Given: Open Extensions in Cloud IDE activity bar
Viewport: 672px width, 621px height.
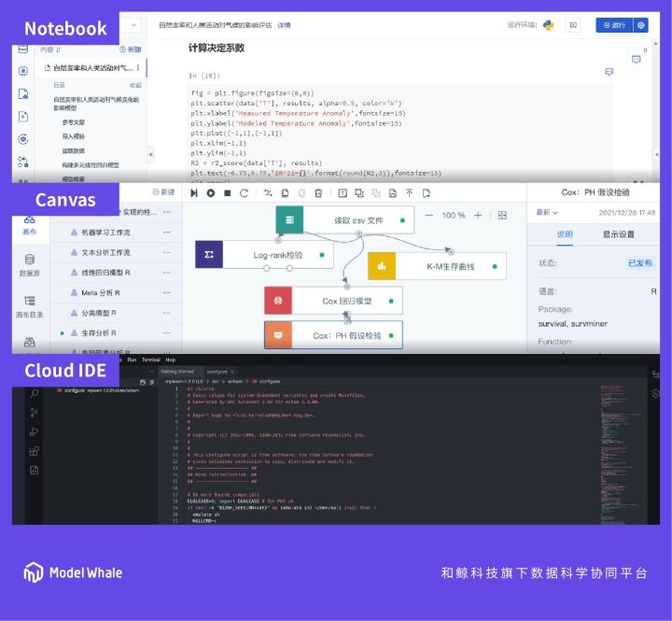Looking at the screenshot, I should 35,451.
